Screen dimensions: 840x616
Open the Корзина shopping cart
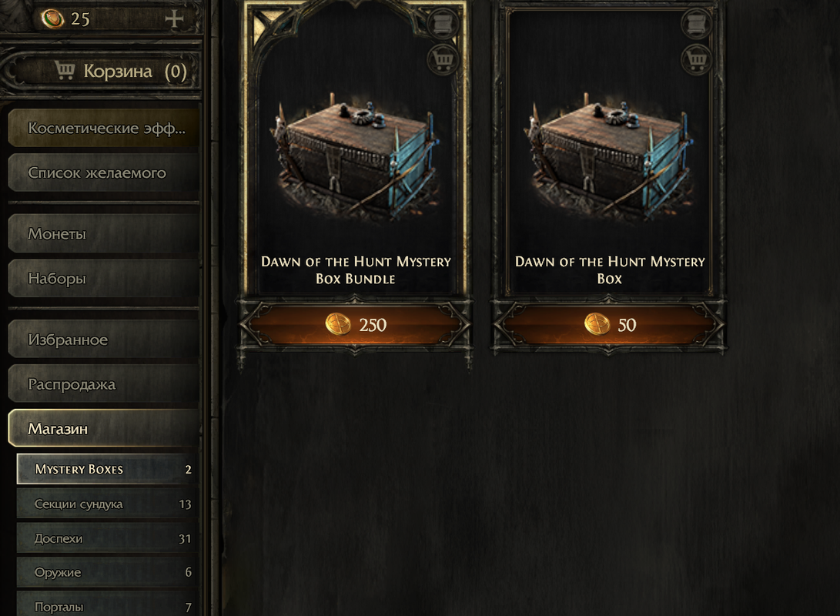point(102,72)
